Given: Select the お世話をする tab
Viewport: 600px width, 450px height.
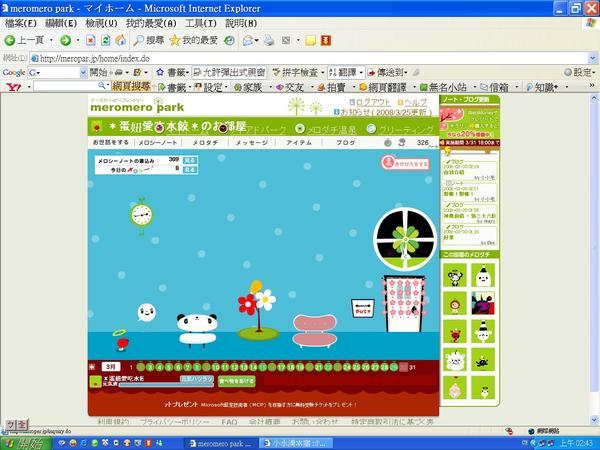Looking at the screenshot, I should (111, 142).
